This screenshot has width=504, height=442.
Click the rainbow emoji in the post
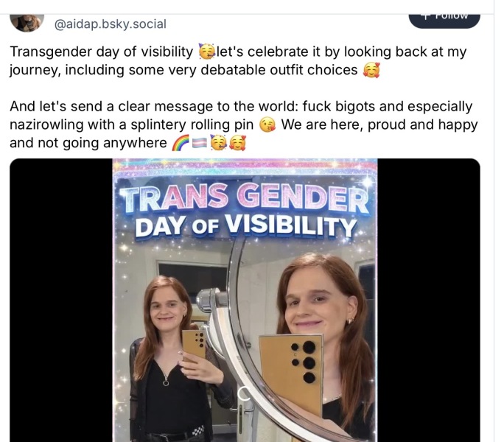tap(180, 143)
